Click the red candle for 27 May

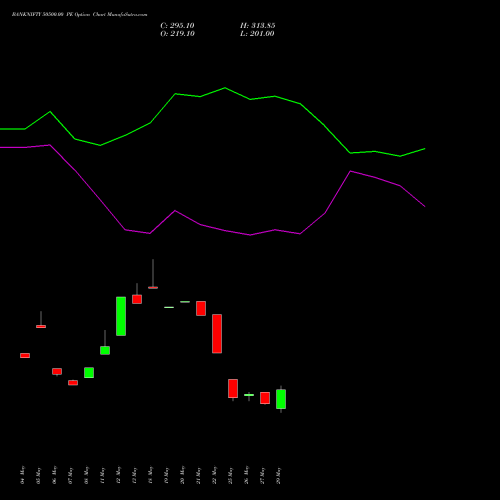point(265,398)
